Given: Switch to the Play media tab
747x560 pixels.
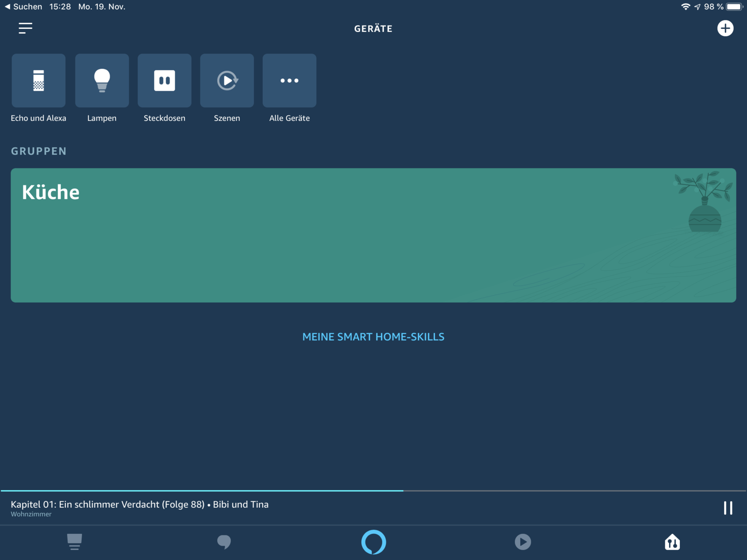Looking at the screenshot, I should click(523, 542).
